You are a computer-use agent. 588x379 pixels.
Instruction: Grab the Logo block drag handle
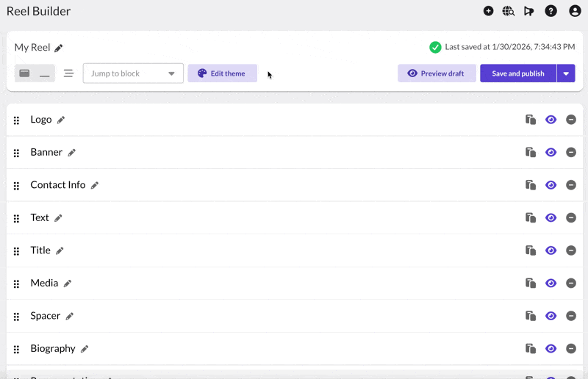(x=16, y=120)
